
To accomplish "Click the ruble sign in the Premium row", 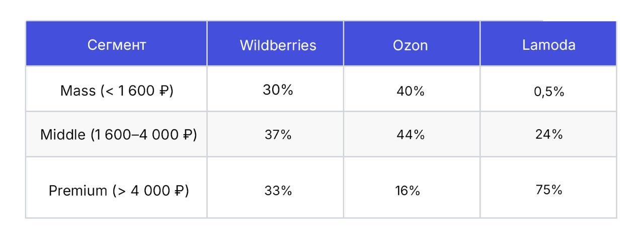I will pyautogui.click(x=179, y=191).
